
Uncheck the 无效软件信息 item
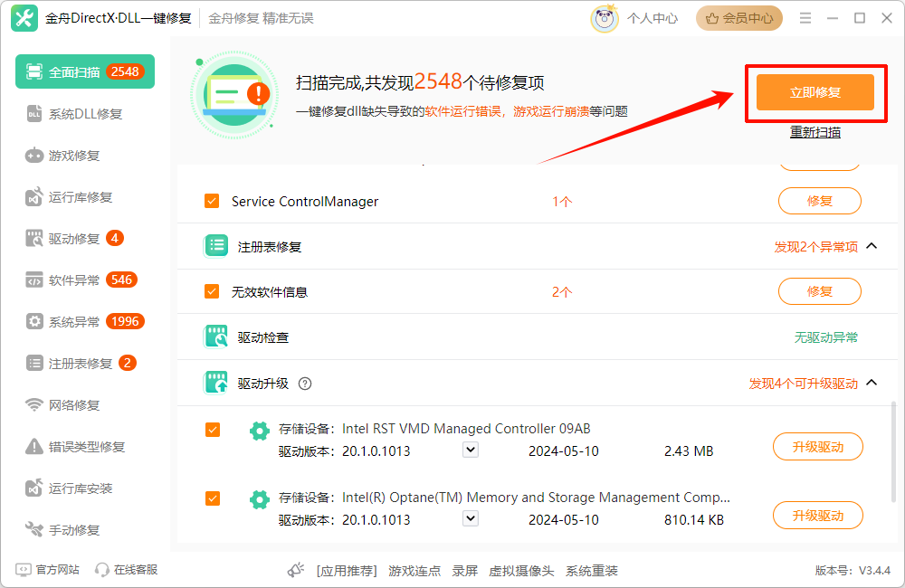[213, 291]
